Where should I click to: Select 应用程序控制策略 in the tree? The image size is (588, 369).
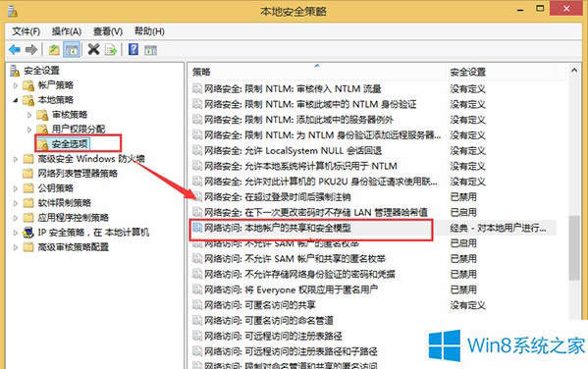73,218
